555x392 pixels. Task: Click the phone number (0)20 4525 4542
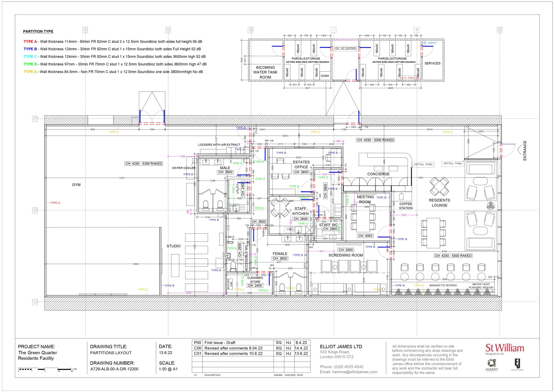click(x=349, y=367)
